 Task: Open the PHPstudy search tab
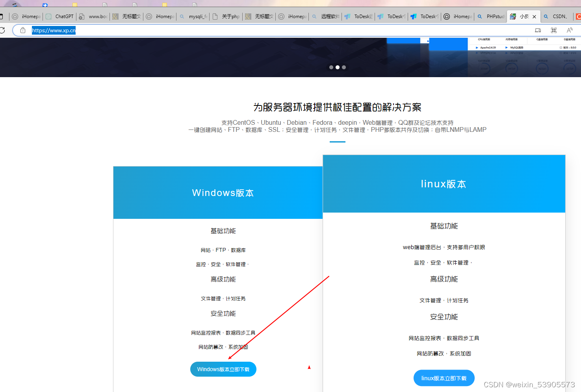point(491,17)
